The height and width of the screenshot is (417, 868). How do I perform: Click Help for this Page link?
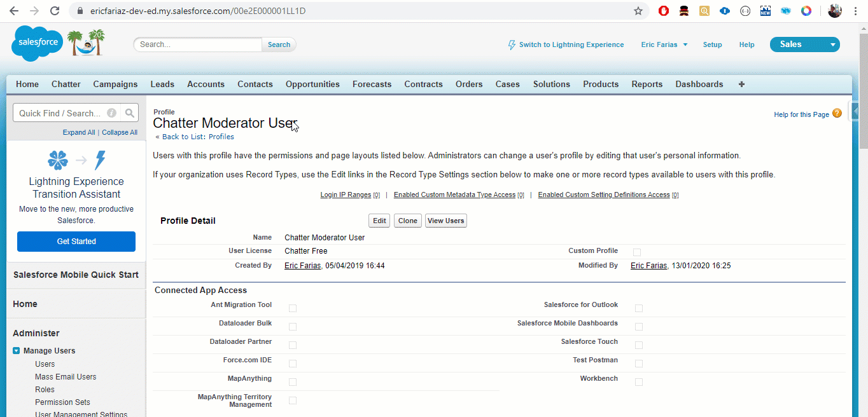click(x=801, y=114)
